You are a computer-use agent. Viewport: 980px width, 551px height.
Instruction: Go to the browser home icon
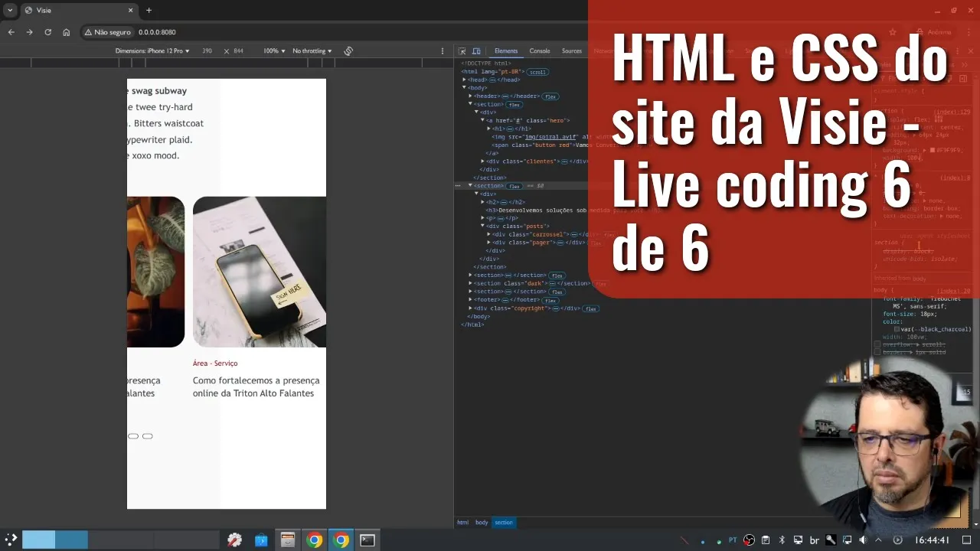pyautogui.click(x=67, y=32)
